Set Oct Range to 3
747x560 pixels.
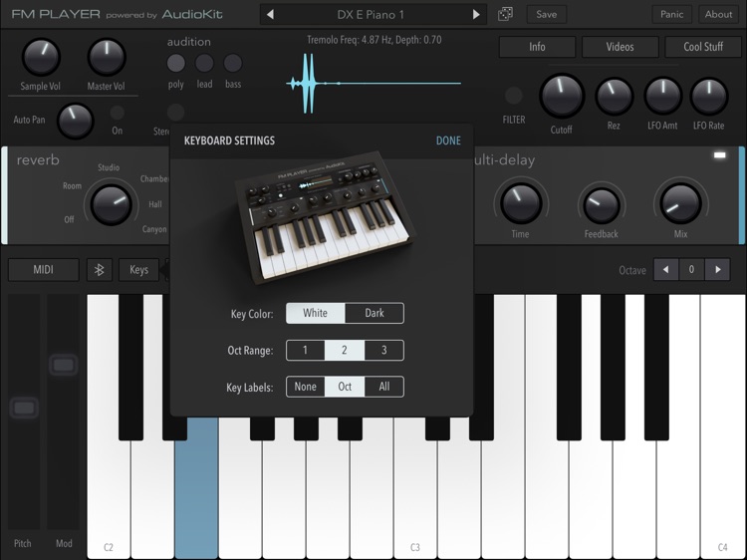[x=384, y=351]
